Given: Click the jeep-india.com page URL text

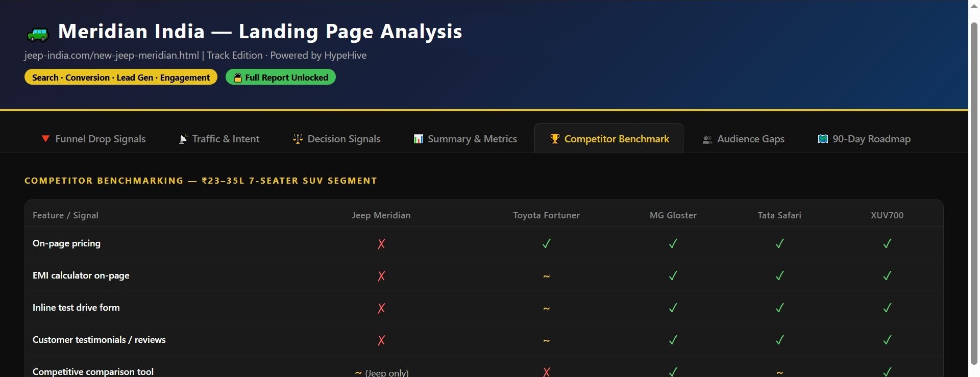Looking at the screenshot, I should tap(112, 55).
